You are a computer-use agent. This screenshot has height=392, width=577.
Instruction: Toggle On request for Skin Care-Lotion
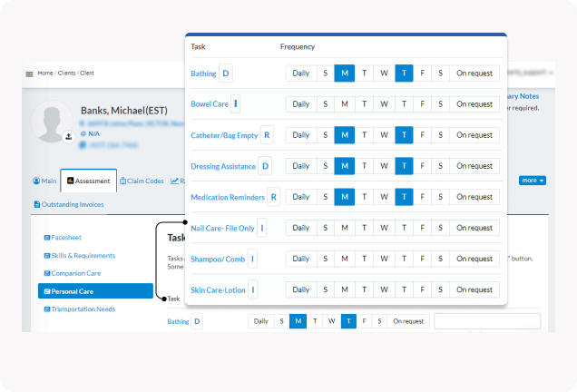[x=474, y=289]
